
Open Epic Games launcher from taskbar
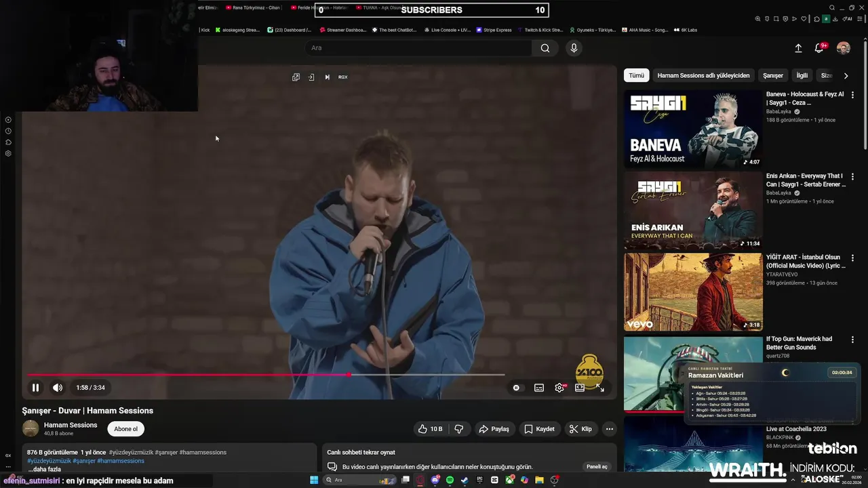479,480
